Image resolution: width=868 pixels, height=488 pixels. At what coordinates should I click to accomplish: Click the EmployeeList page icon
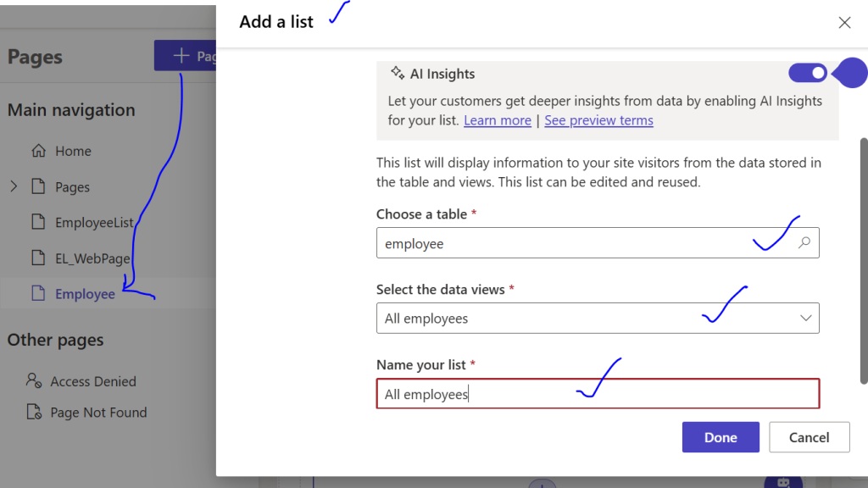click(x=38, y=222)
